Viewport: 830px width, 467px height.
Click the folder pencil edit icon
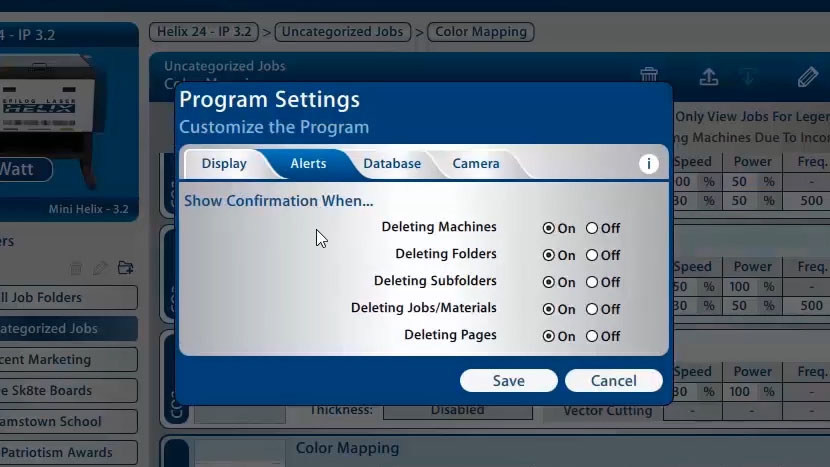(100, 268)
